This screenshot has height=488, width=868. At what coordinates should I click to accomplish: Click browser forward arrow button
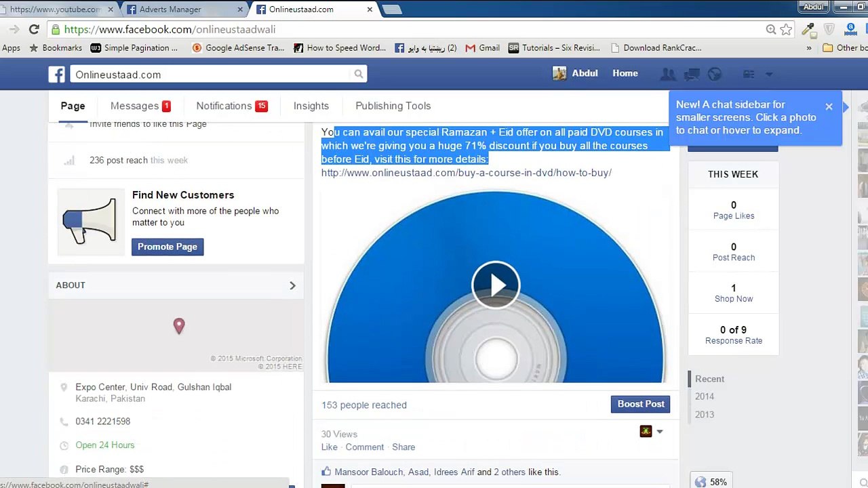[14, 29]
